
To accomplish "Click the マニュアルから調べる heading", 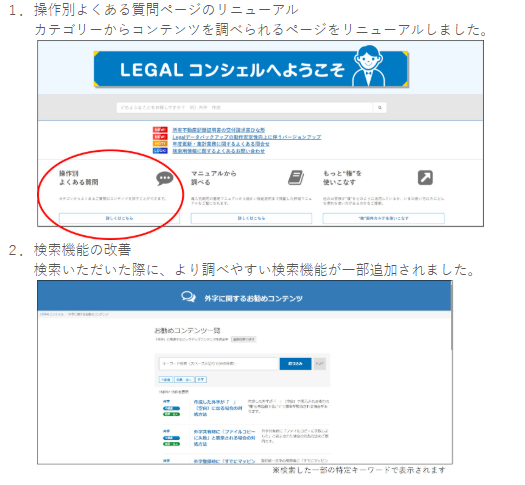I will tap(214, 178).
